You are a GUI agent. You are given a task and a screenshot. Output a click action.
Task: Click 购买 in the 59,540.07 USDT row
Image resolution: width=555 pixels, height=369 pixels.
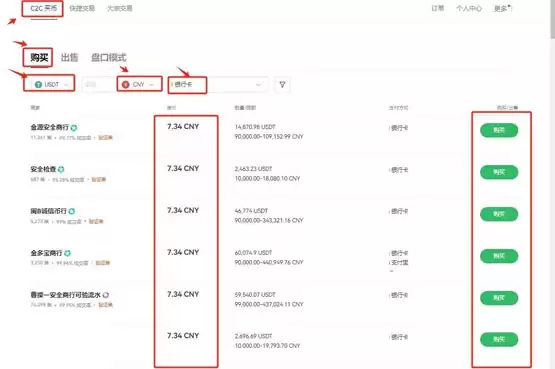click(x=499, y=298)
